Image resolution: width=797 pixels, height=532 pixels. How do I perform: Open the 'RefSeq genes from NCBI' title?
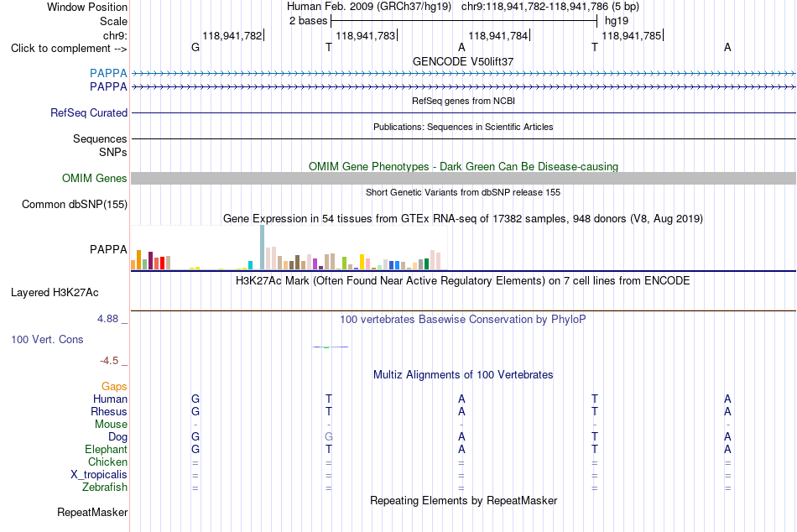[463, 101]
